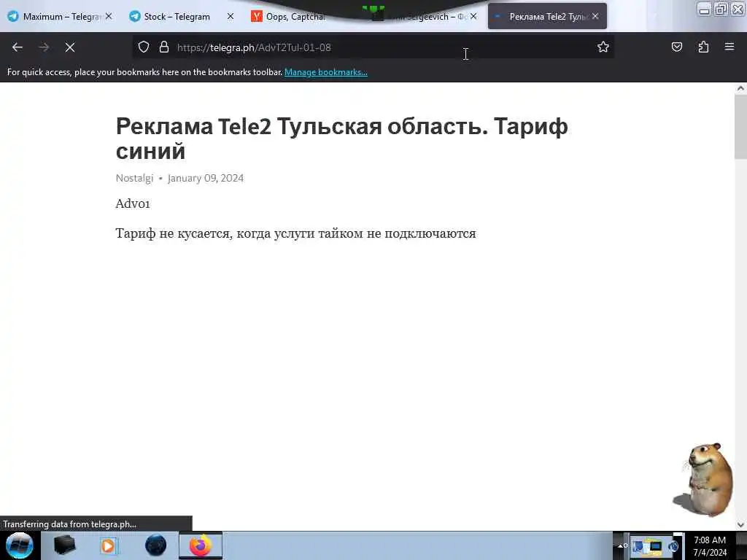747x560 pixels.
Task: Bookmark this page with the star
Action: click(x=603, y=47)
